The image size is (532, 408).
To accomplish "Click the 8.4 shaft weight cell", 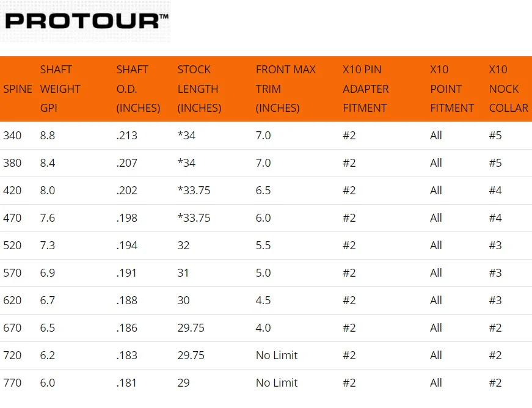I will tap(48, 163).
